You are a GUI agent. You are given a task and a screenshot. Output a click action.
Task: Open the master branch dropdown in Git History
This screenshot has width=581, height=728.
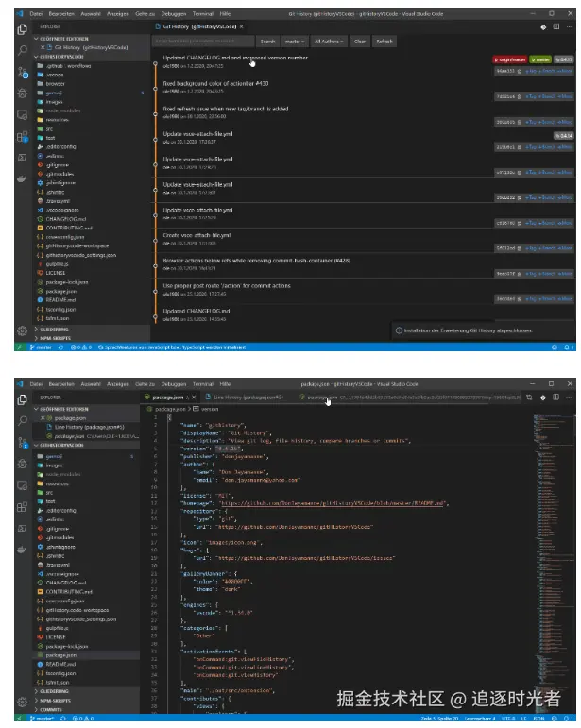click(295, 42)
